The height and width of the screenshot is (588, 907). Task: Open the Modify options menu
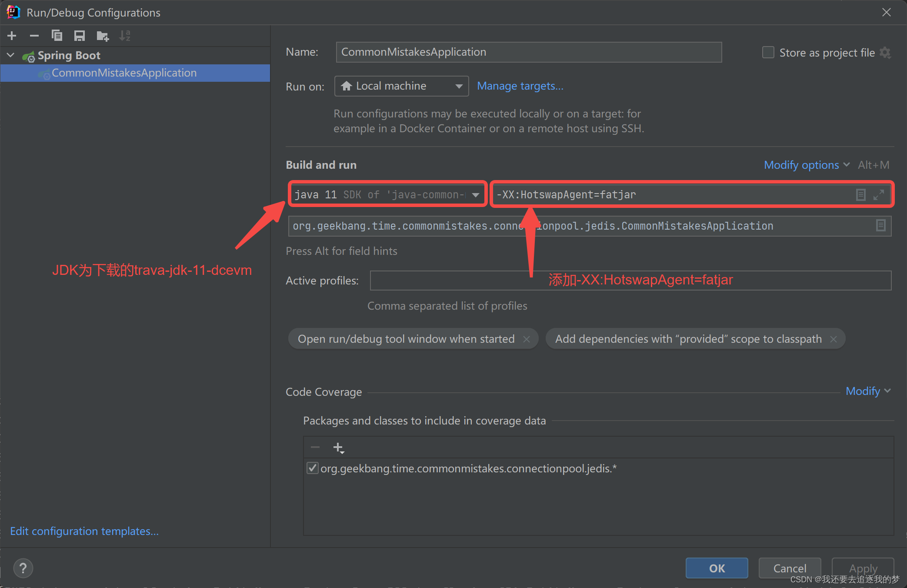(x=806, y=165)
